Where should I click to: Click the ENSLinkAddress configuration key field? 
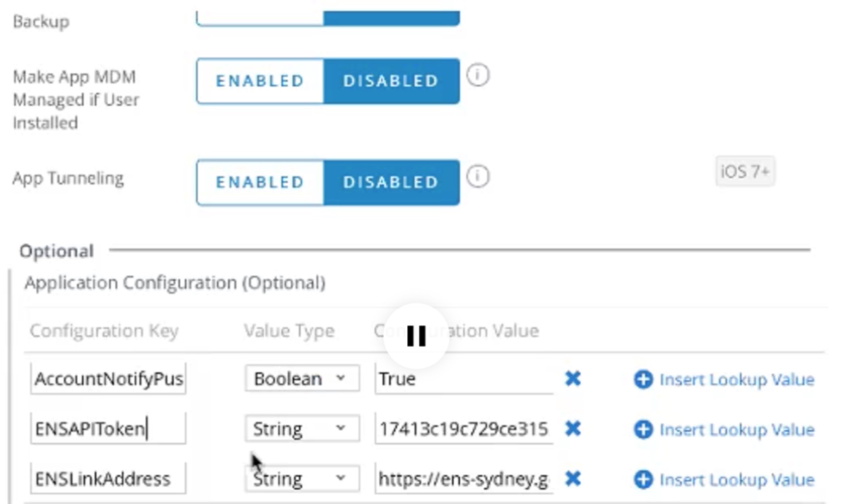pyautogui.click(x=108, y=479)
